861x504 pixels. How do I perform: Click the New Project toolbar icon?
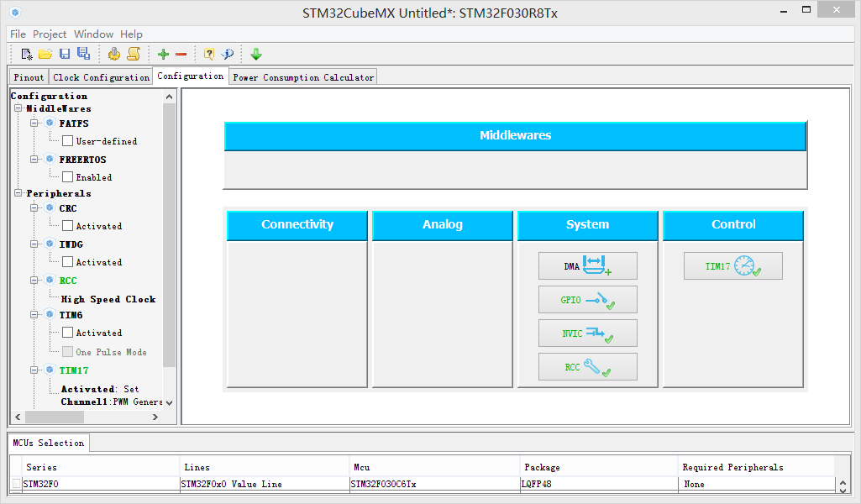click(x=26, y=54)
